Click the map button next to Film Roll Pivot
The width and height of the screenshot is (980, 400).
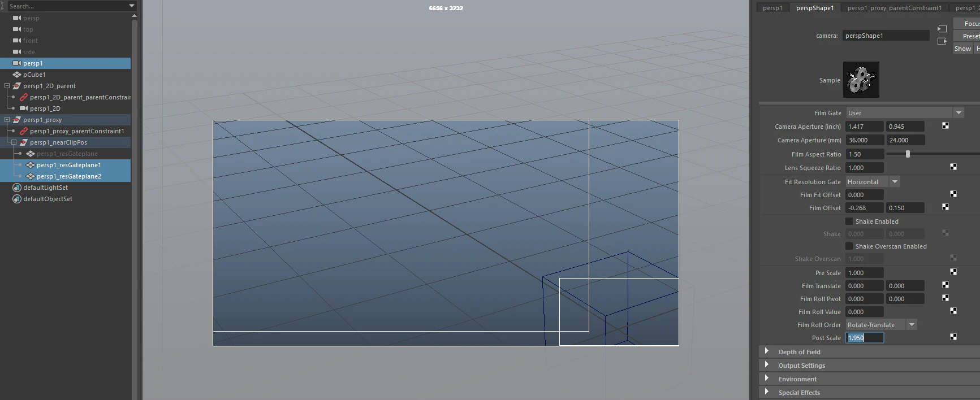[x=946, y=298]
